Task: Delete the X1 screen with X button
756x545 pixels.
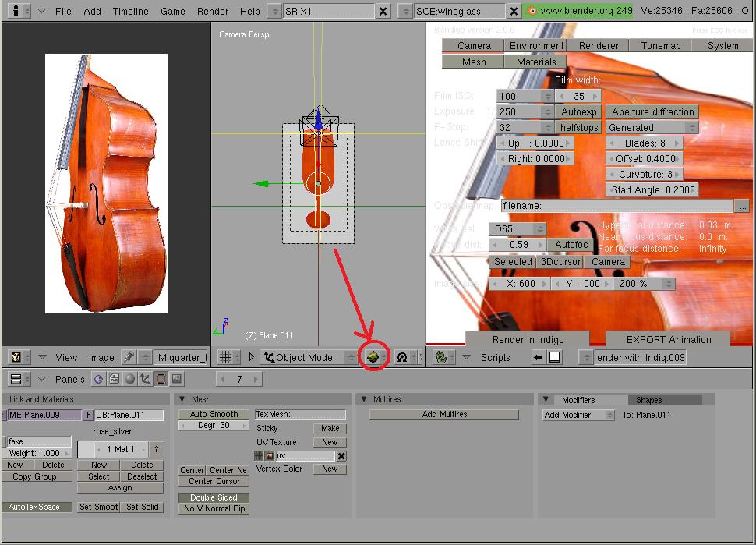Action: click(383, 11)
